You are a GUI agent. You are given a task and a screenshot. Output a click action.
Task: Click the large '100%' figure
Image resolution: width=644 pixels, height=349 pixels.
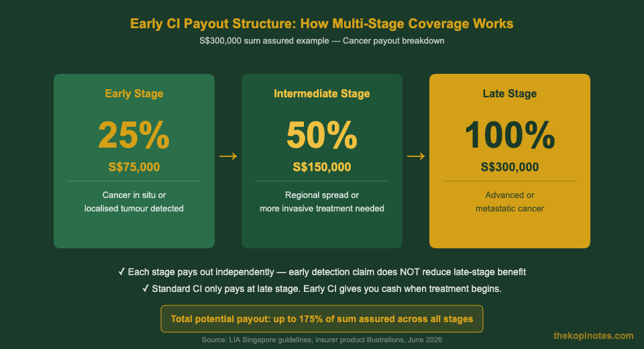click(x=510, y=135)
